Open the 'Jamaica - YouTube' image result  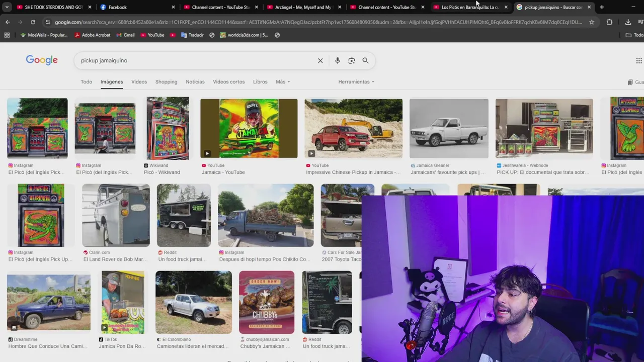point(249,128)
